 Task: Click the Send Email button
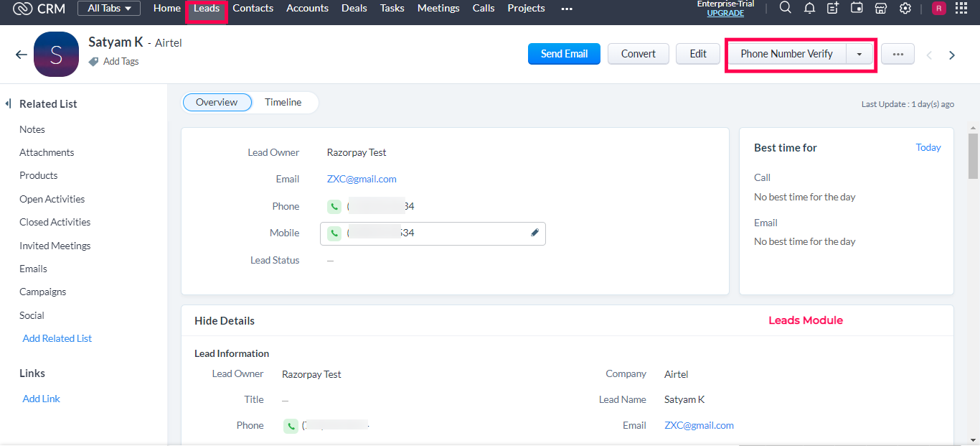point(564,54)
